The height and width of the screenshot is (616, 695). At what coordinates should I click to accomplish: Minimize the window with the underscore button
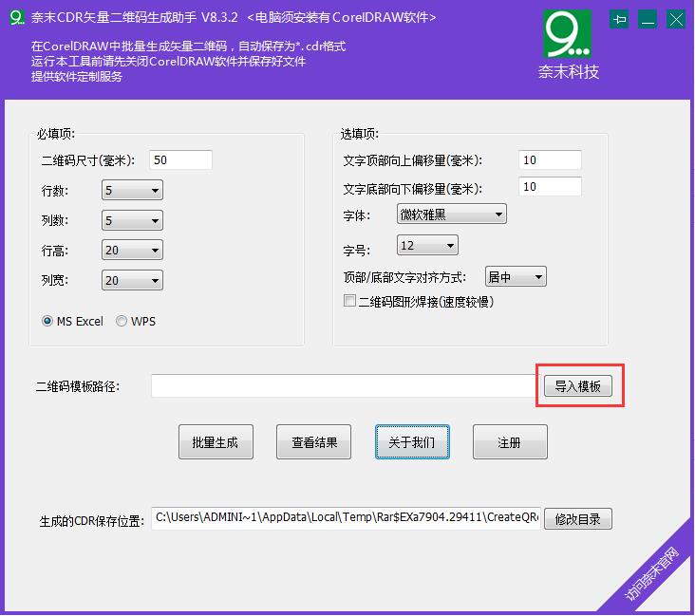click(648, 20)
